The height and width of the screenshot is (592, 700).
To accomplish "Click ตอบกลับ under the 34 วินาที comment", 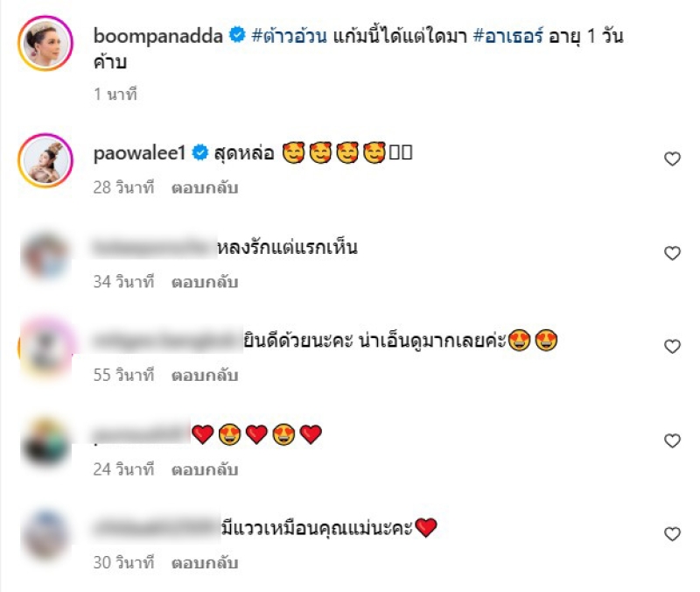I will (205, 282).
